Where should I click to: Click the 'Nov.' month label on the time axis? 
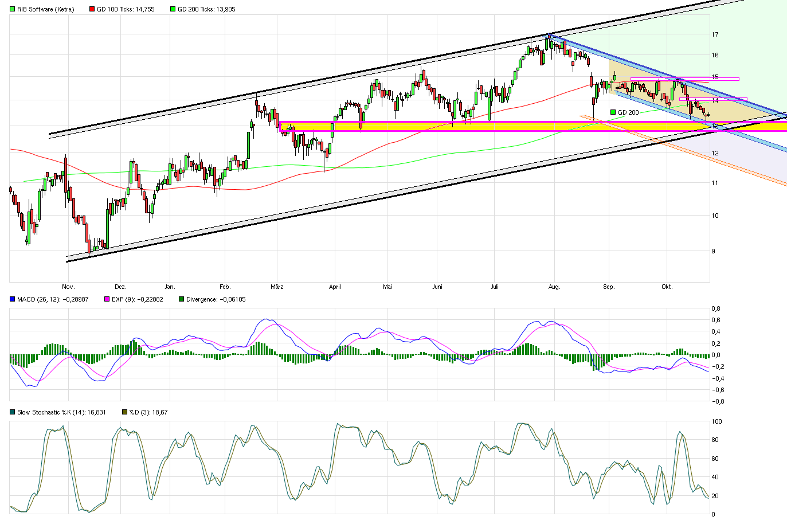coord(68,287)
